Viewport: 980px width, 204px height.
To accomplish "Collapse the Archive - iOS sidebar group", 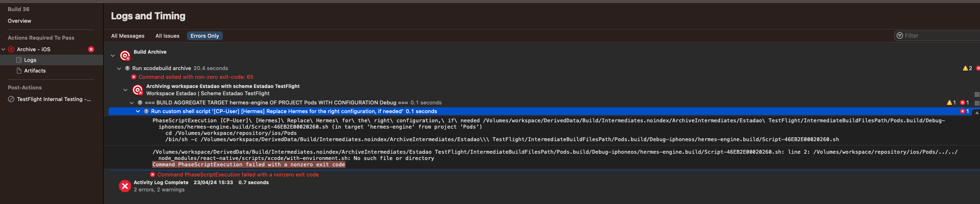I will point(4,49).
